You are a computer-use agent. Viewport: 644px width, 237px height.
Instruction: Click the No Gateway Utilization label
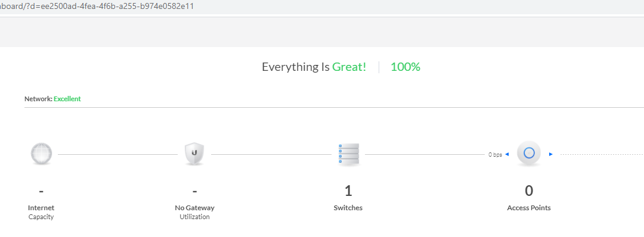pos(194,213)
